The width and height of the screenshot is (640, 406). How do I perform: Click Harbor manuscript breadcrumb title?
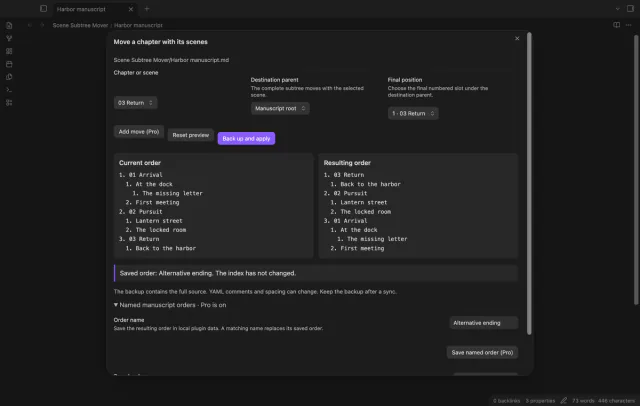coord(138,25)
